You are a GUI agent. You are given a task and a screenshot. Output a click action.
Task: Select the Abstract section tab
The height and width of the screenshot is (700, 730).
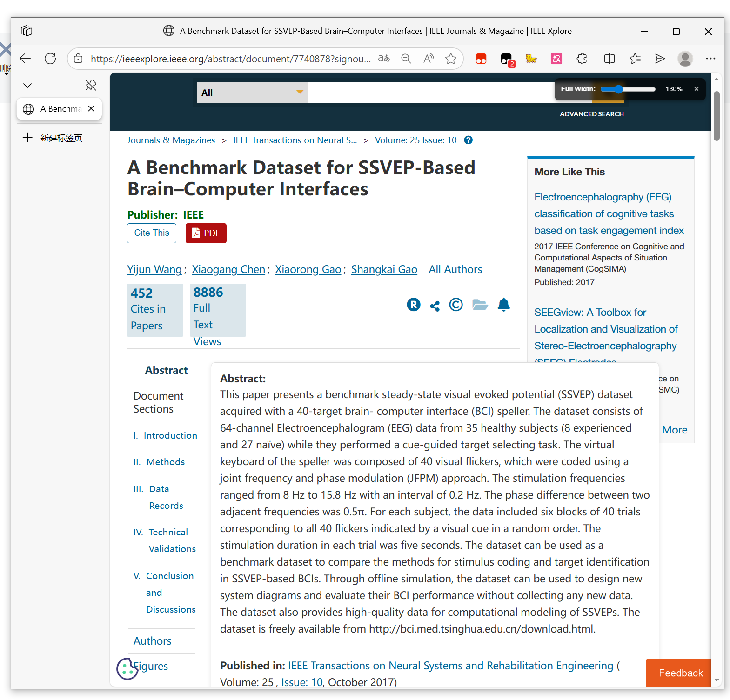166,370
